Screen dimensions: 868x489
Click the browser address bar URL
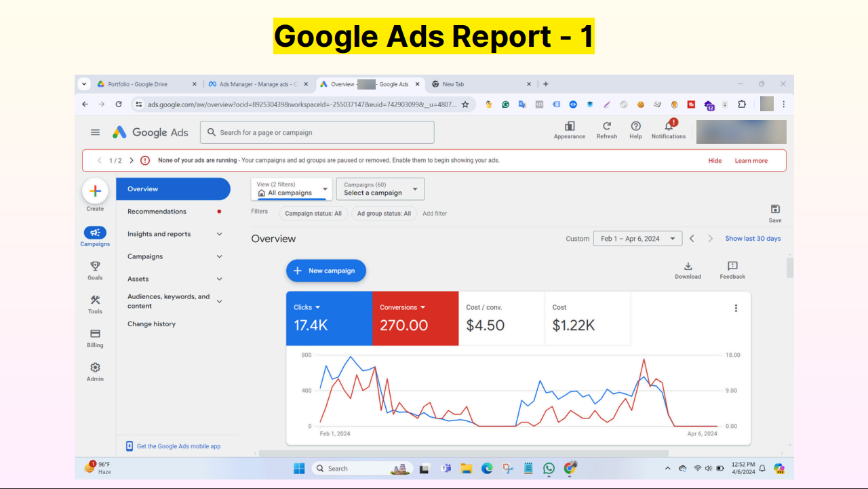click(x=302, y=104)
